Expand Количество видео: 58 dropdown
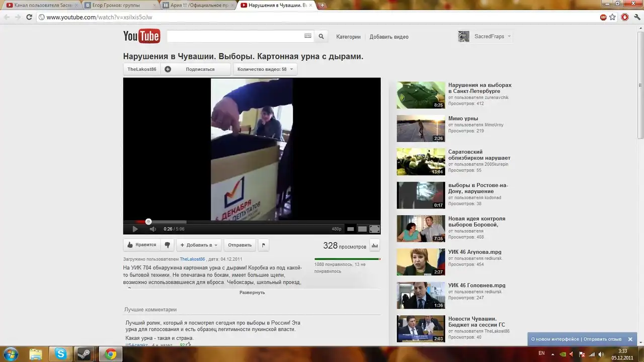This screenshot has height=362, width=644. coord(265,69)
